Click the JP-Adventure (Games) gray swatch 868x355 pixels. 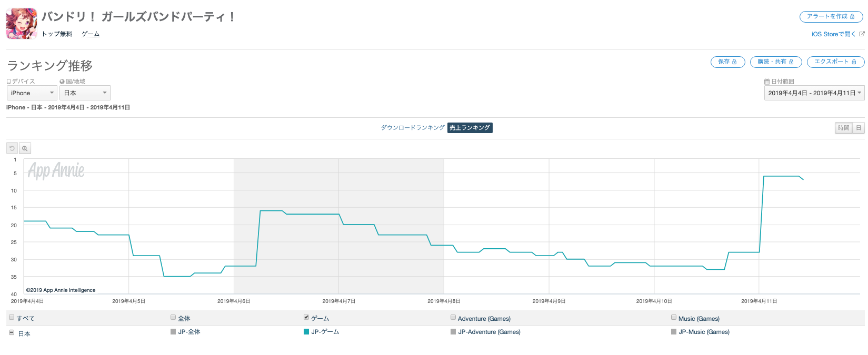pyautogui.click(x=453, y=332)
